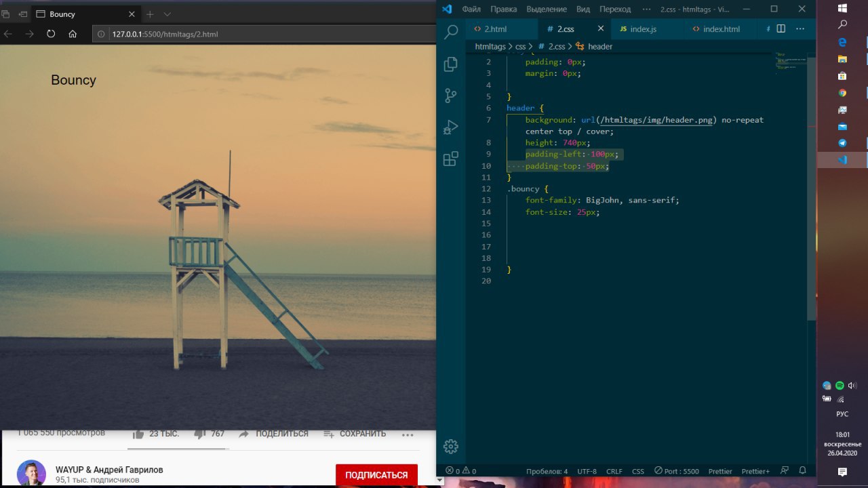Open the Run and Debug view
Screen dimensions: 868x488
(x=450, y=127)
